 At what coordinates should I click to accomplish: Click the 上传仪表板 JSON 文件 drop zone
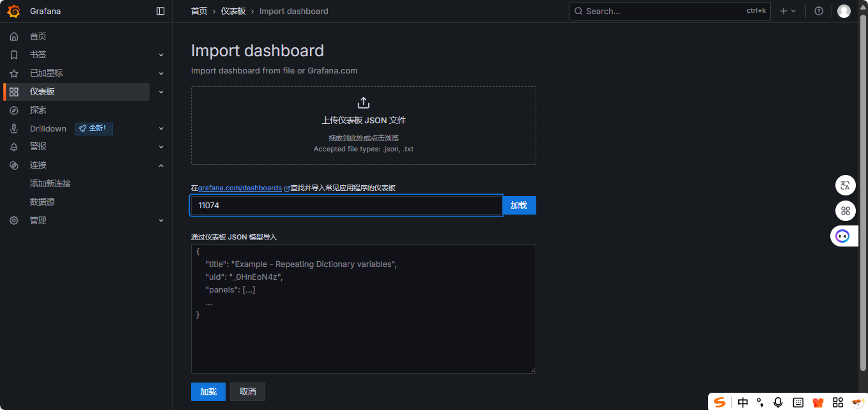363,126
